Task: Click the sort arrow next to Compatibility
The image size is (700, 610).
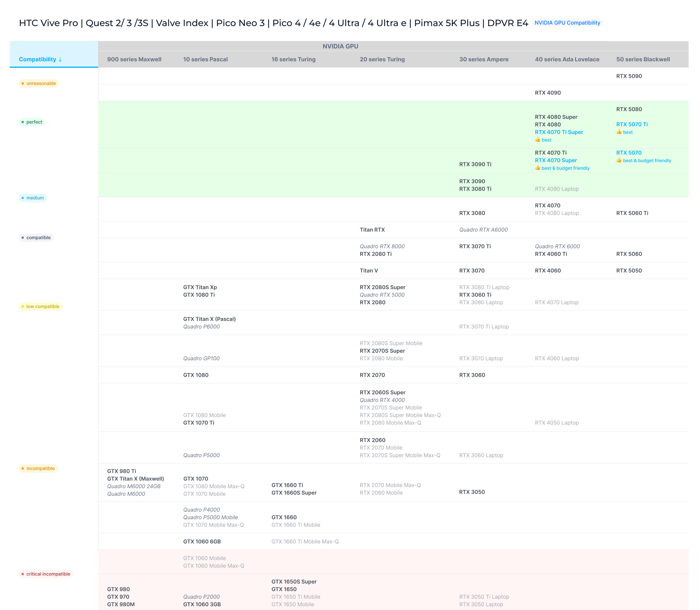Action: 60,60
